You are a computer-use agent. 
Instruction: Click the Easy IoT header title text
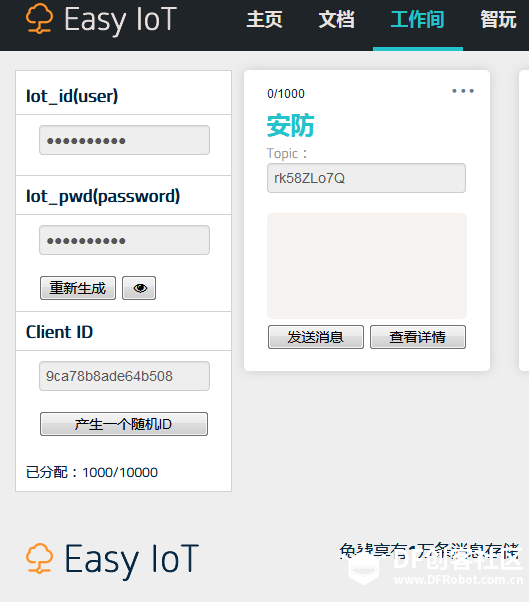click(x=121, y=19)
